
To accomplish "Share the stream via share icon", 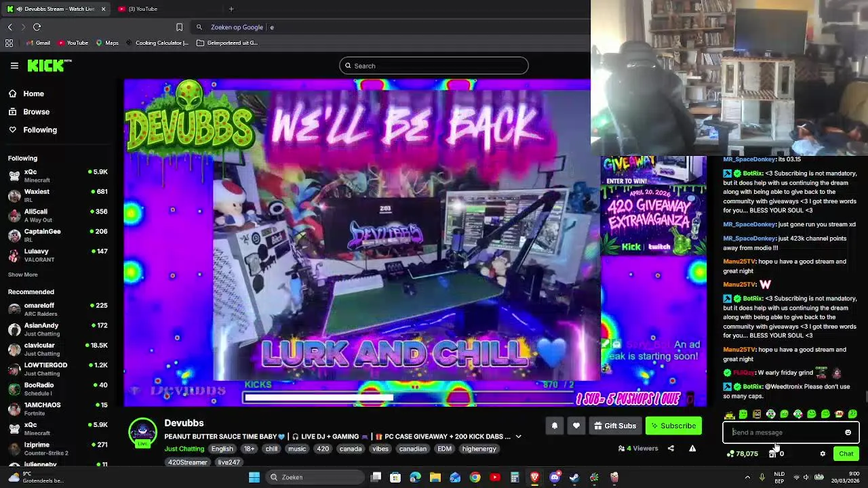I will pyautogui.click(x=671, y=448).
